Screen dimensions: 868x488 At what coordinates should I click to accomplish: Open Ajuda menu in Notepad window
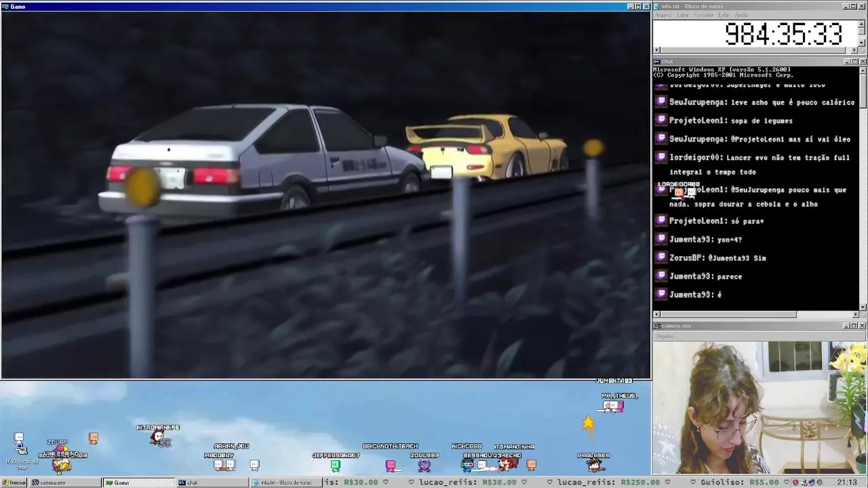coord(741,15)
